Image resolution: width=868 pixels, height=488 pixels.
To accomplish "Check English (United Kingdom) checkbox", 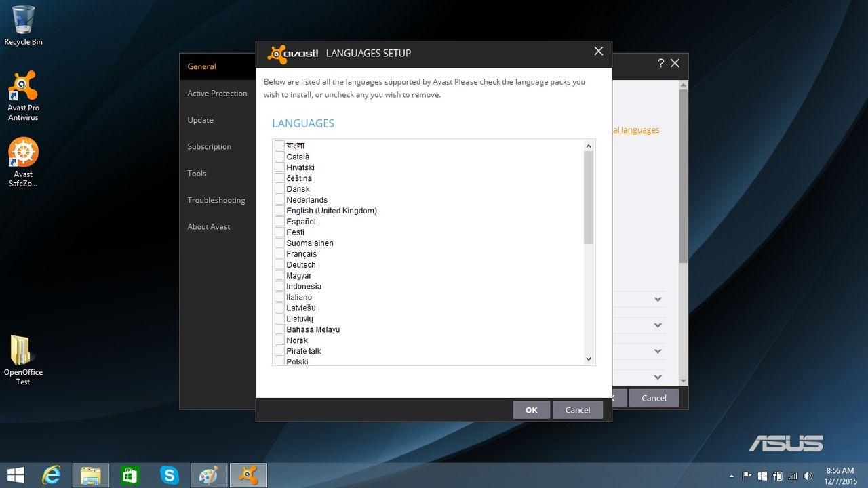I will pos(279,211).
